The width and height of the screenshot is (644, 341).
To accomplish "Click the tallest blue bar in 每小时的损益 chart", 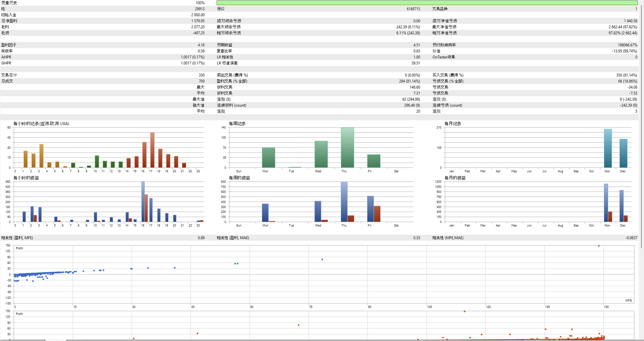I will click(x=143, y=202).
